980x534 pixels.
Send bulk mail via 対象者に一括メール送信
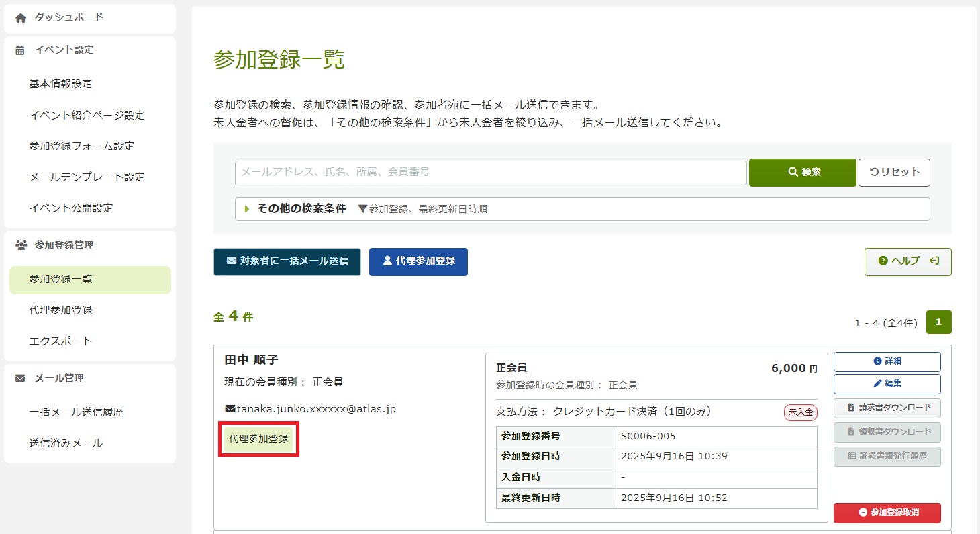[x=287, y=261]
